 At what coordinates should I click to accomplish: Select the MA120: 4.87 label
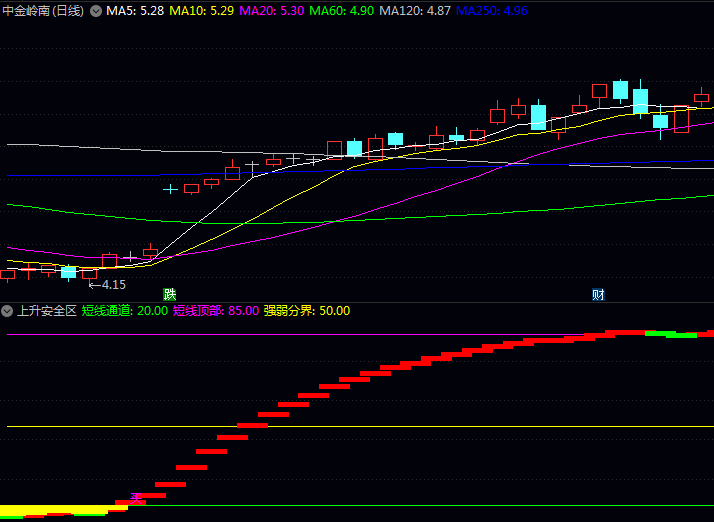(415, 11)
